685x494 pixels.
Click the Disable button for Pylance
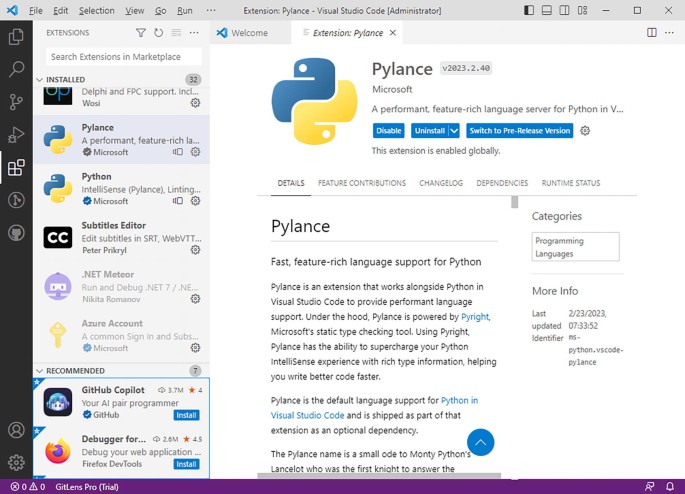click(x=388, y=131)
